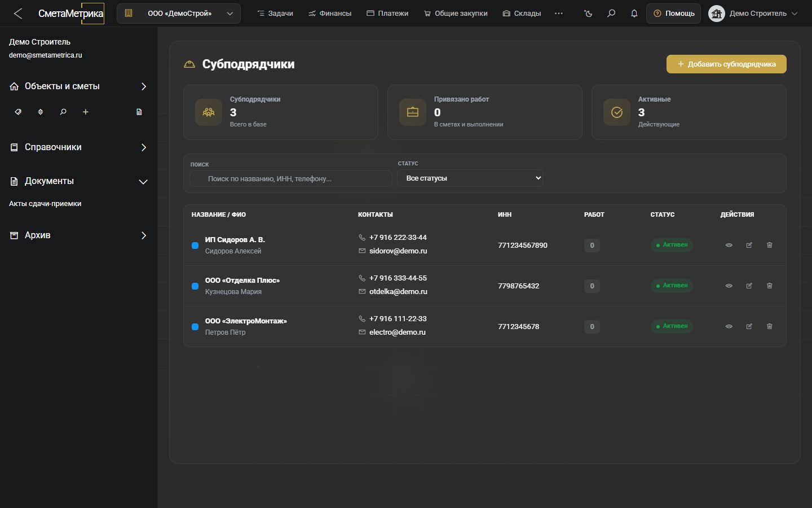Open Акты сдачи-приемки link
This screenshot has width=812, height=508.
click(45, 204)
